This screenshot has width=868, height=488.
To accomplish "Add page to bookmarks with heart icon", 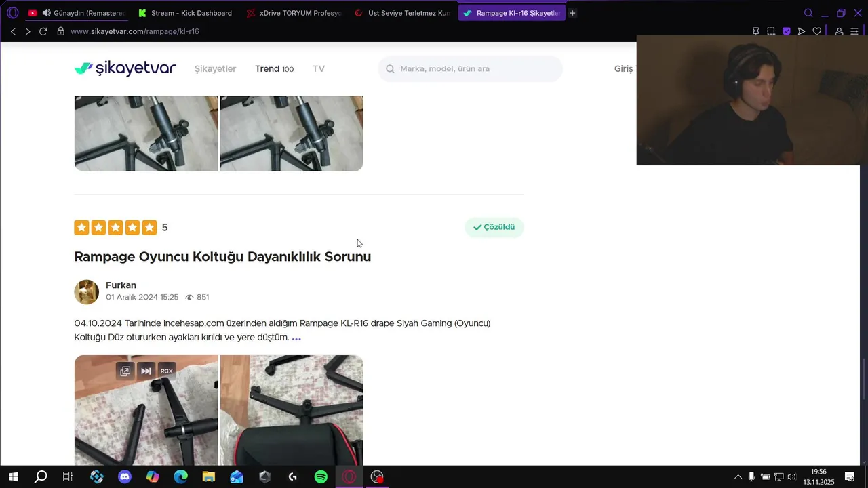I will [x=817, y=31].
